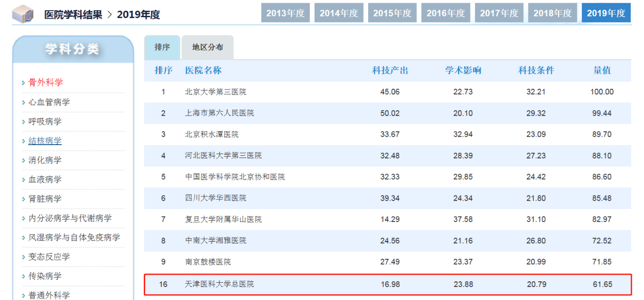Click 北京大学第三医院 in the table
This screenshot has width=644, height=300.
[216, 92]
